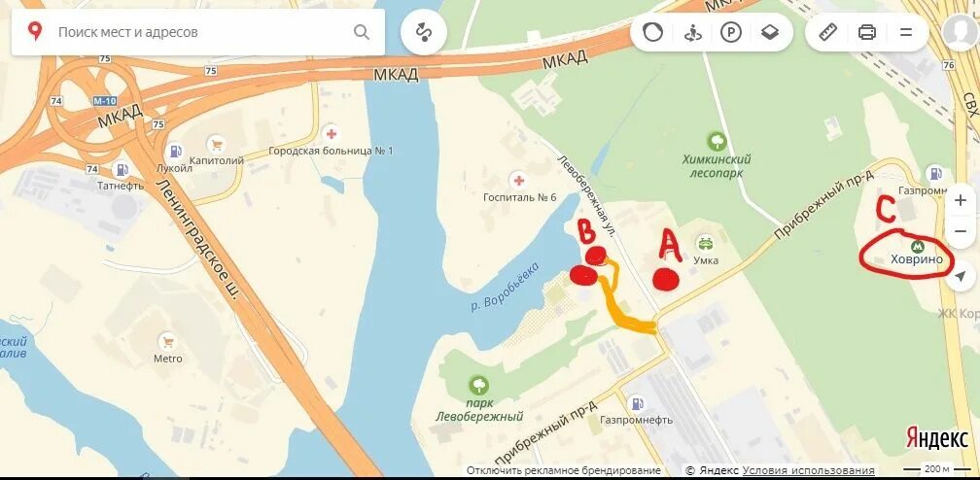The width and height of the screenshot is (980, 480).
Task: Open the route builder button
Action: tap(424, 32)
